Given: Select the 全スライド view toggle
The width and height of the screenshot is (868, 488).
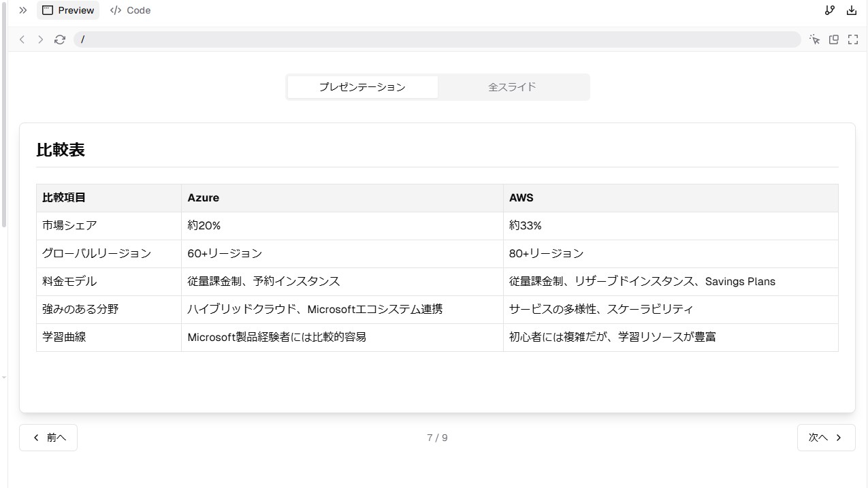Looking at the screenshot, I should 512,87.
